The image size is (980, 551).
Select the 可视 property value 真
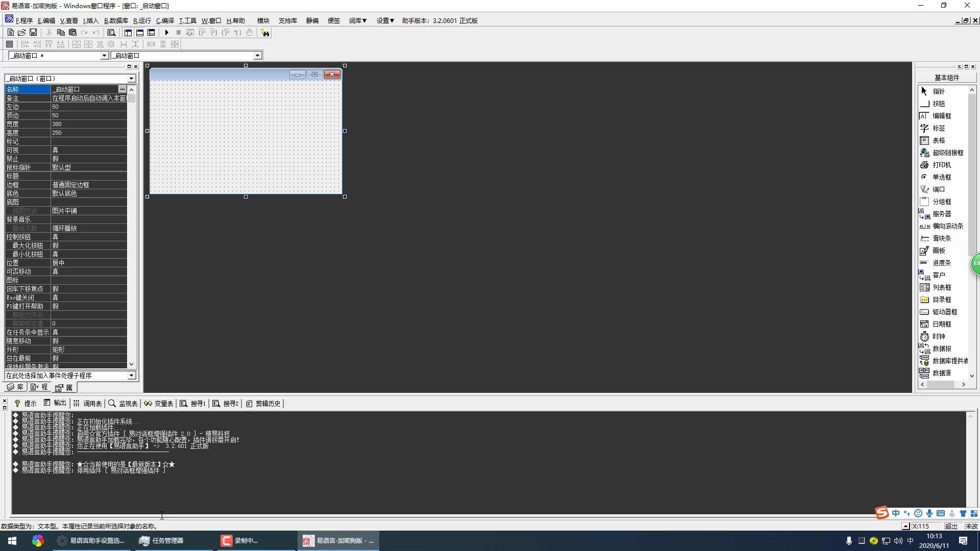(89, 150)
